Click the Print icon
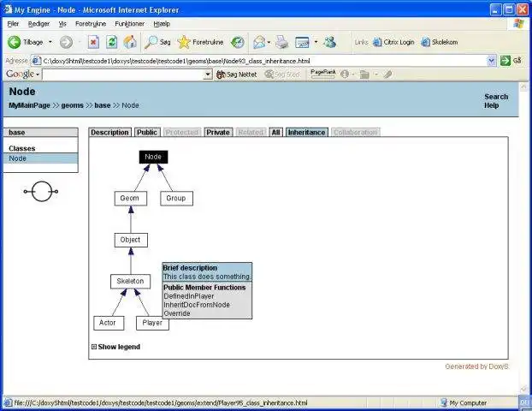Screen dimensions: 532x411 pyautogui.click(x=281, y=42)
